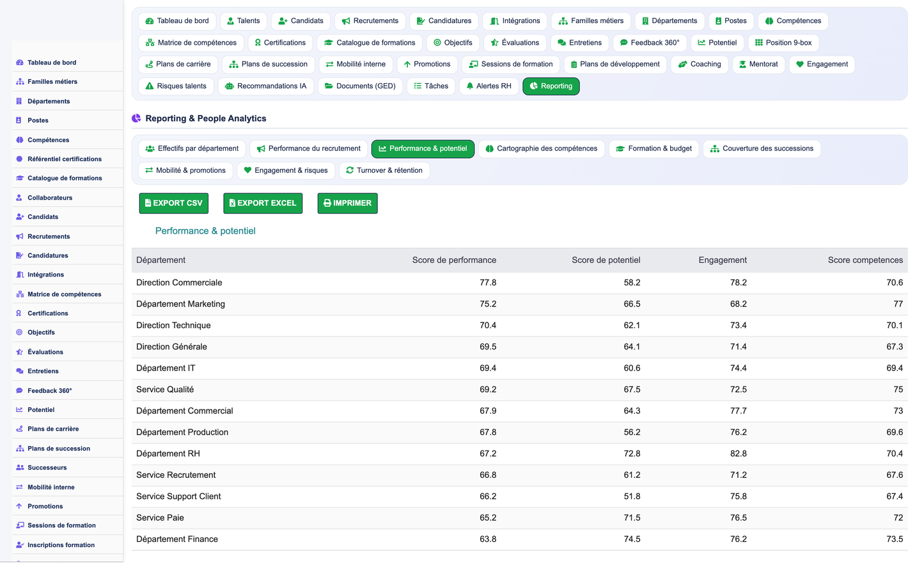The width and height of the screenshot is (924, 572).
Task: Click the Sessions de formation sidebar icon
Action: tap(20, 525)
